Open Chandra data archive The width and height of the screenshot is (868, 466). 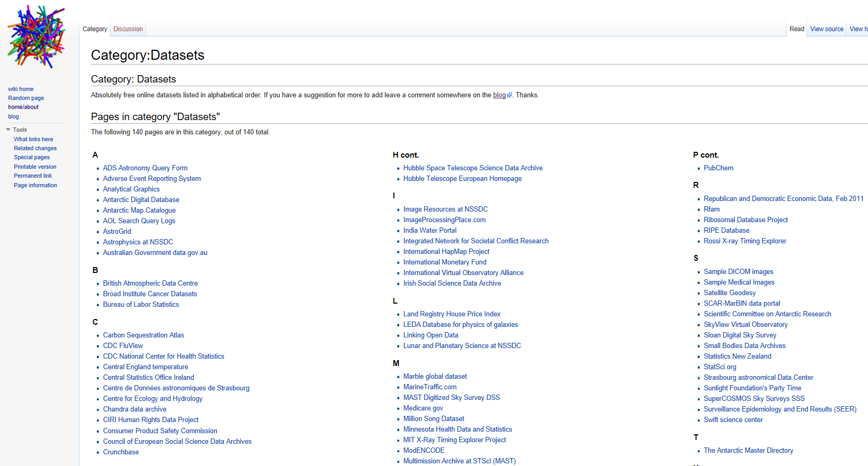coord(134,409)
